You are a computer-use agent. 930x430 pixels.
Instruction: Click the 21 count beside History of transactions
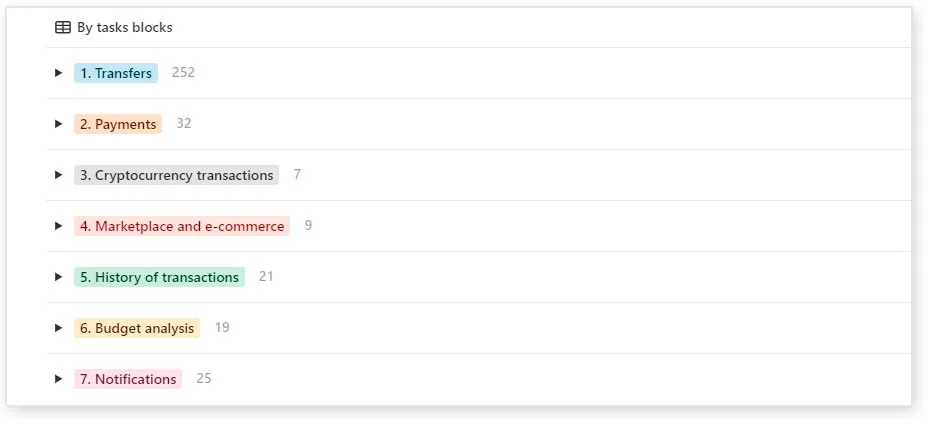pos(266,277)
